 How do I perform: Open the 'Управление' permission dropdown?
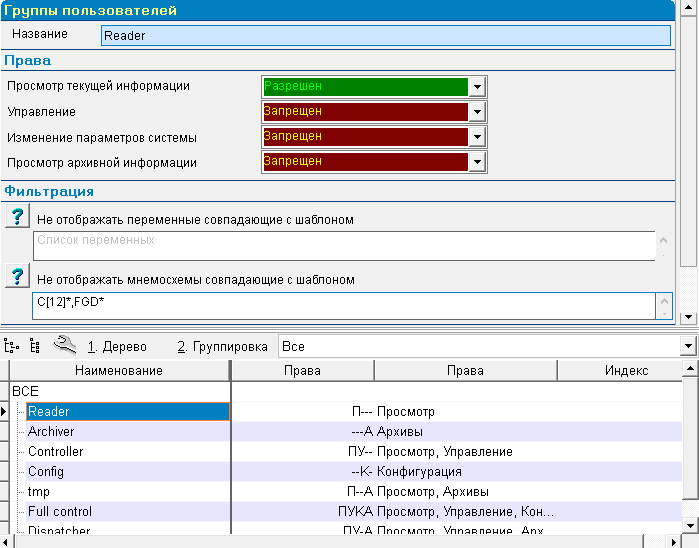pyautogui.click(x=477, y=112)
